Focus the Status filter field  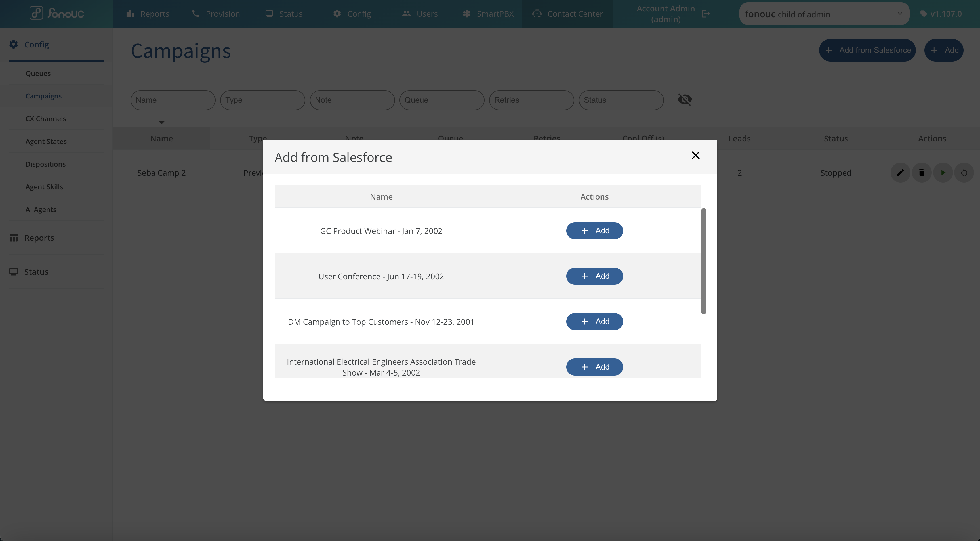[621, 100]
